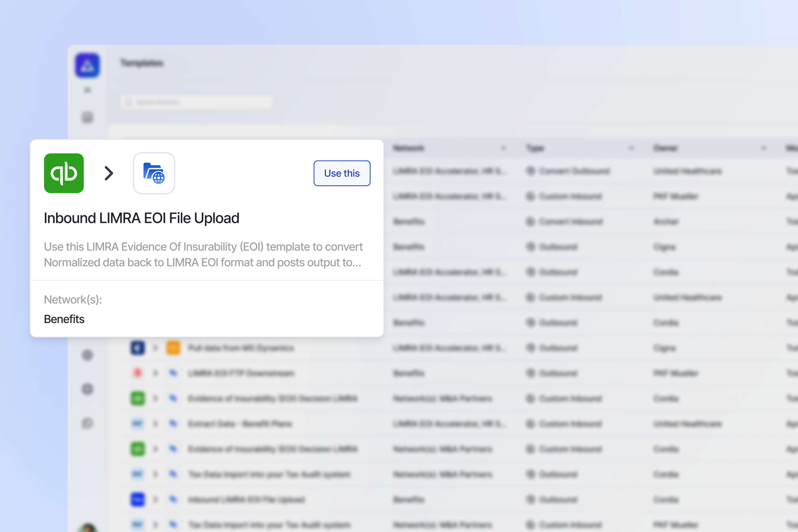The width and height of the screenshot is (798, 532).
Task: Click the sidebar expand arrow below logo
Action: (x=87, y=90)
